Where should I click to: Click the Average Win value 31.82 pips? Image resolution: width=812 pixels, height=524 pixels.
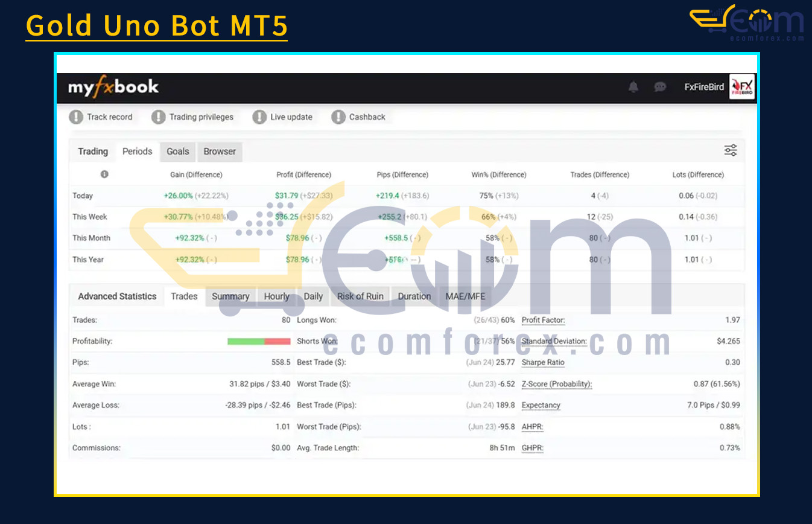click(247, 384)
